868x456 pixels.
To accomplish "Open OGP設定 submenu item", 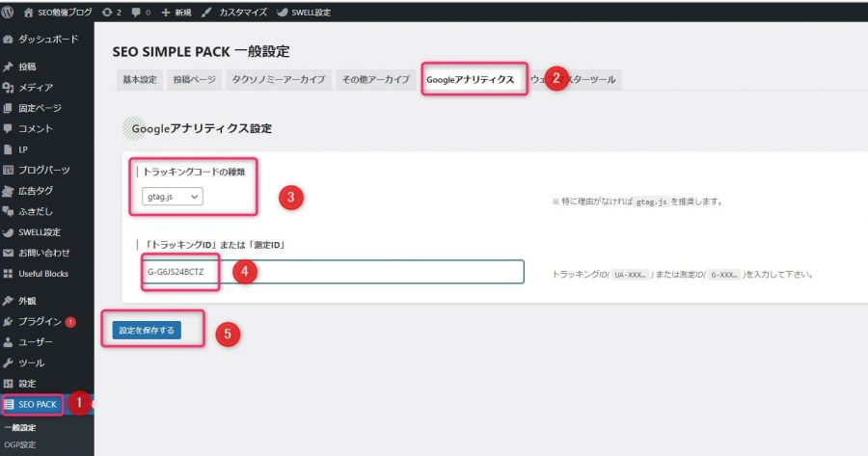I will click(x=20, y=444).
